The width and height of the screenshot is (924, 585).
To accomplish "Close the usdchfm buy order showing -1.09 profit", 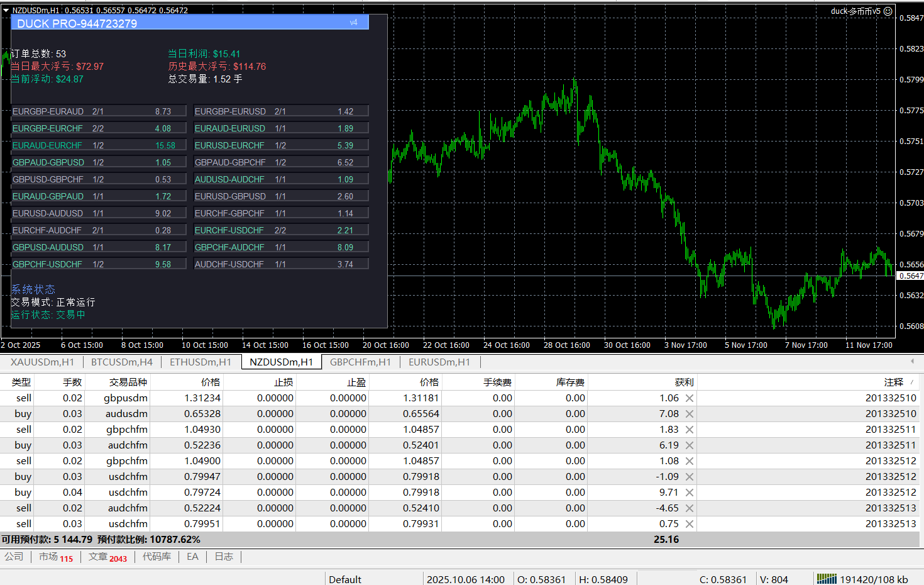I will [689, 477].
